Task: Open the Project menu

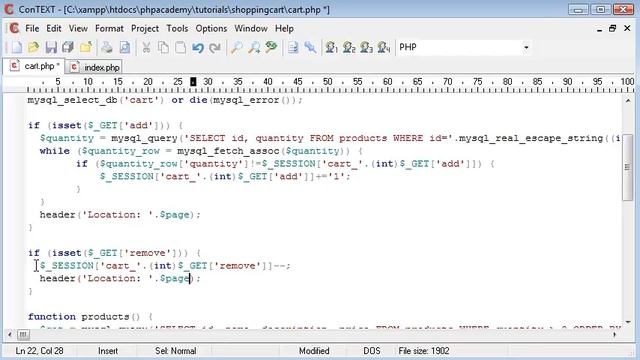Action: pyautogui.click(x=144, y=29)
